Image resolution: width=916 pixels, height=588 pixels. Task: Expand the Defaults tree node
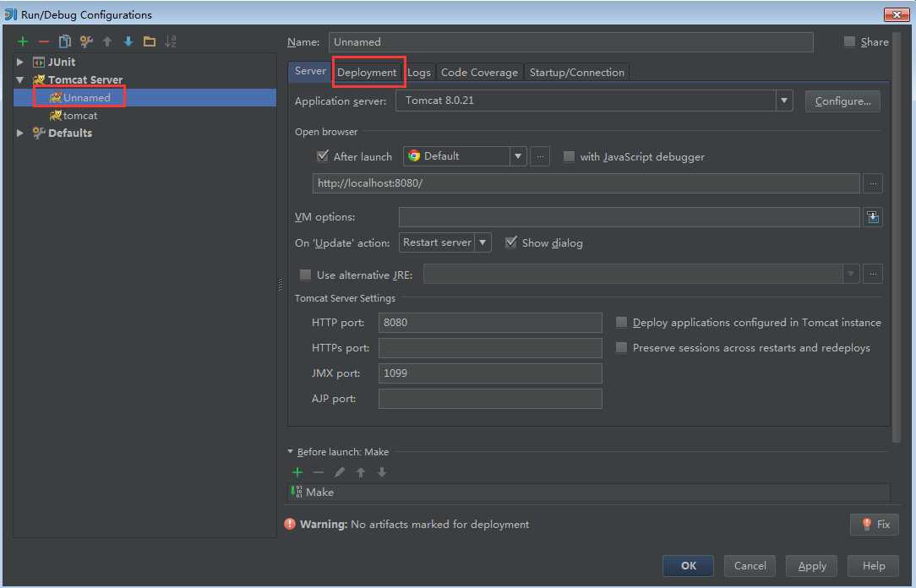coord(20,133)
